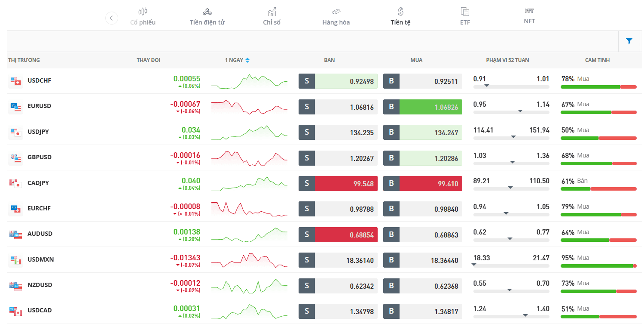Image resolution: width=644 pixels, height=327 pixels.
Task: Click the USDCHF flag icon
Action: 15,81
